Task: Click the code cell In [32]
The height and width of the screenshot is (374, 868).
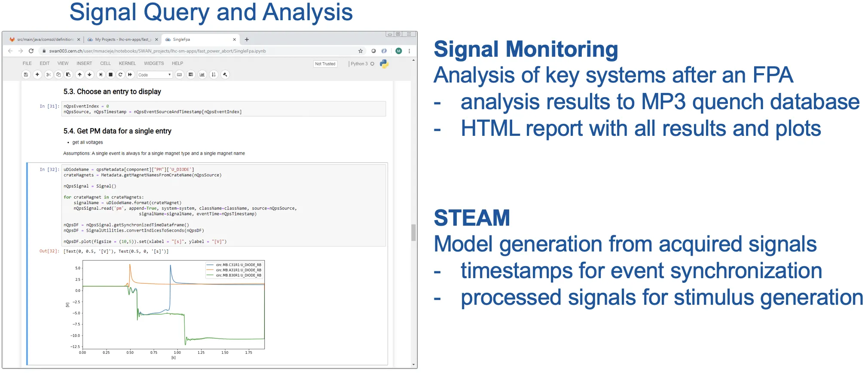Action: 224,205
